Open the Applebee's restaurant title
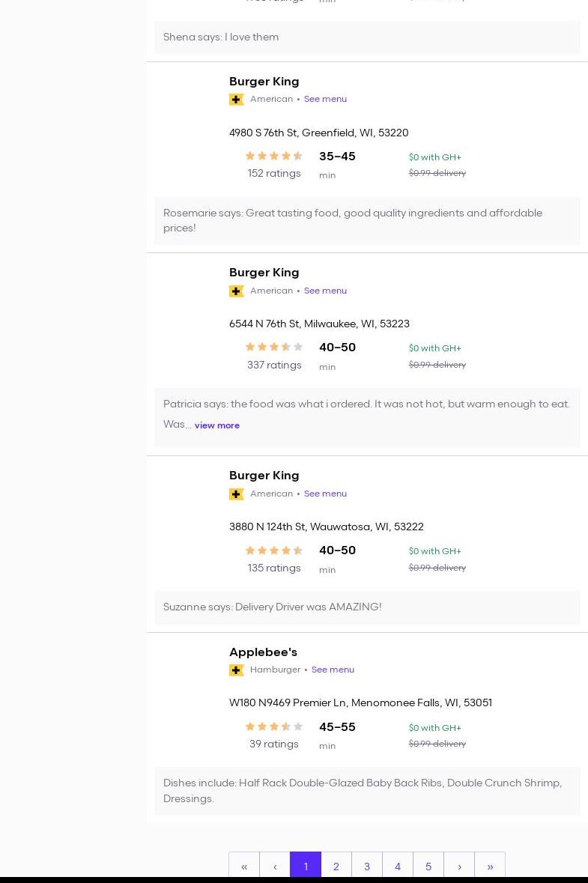The height and width of the screenshot is (883, 588). tap(263, 652)
